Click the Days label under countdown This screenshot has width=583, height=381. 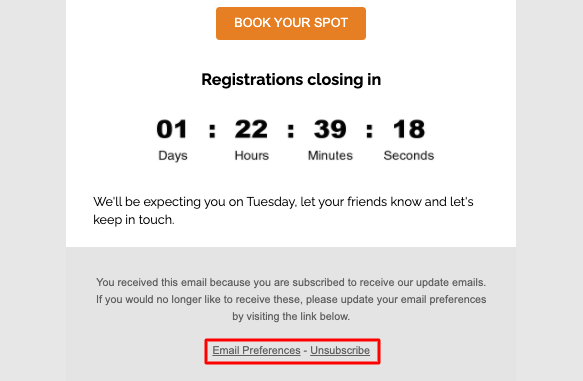point(173,155)
